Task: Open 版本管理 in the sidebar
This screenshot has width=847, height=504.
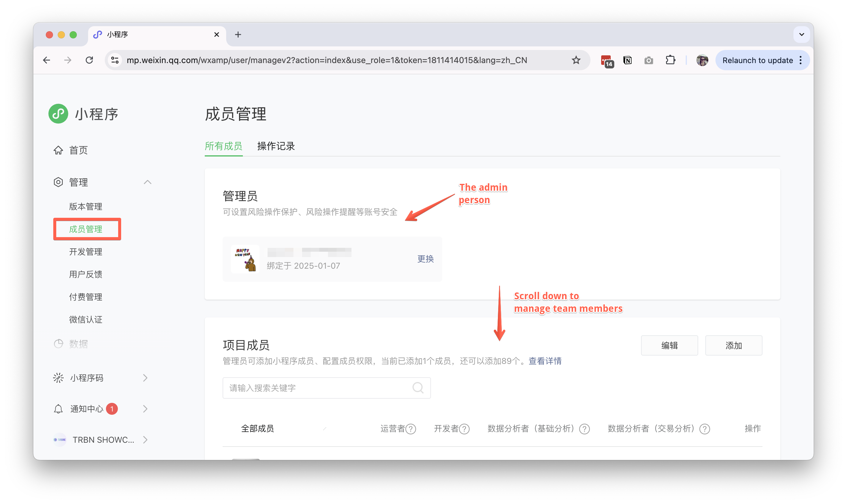Action: (86, 206)
